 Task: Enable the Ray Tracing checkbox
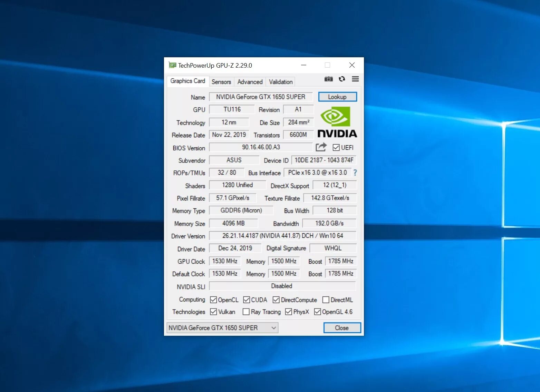(246, 312)
